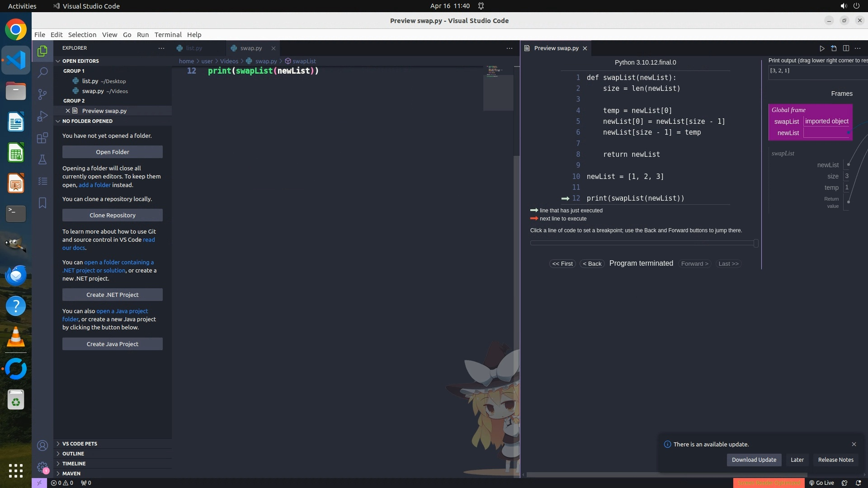Click the Download Update button
The height and width of the screenshot is (488, 868).
pos(754,460)
